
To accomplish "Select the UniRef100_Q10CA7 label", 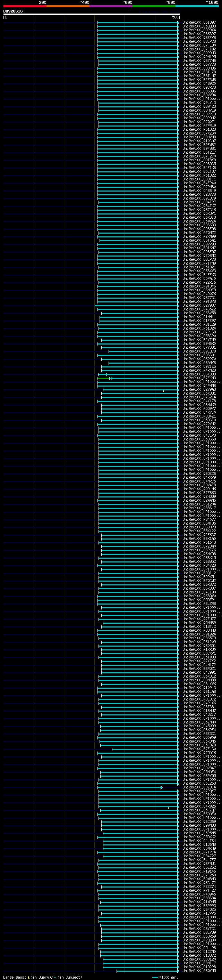I will point(199,141).
